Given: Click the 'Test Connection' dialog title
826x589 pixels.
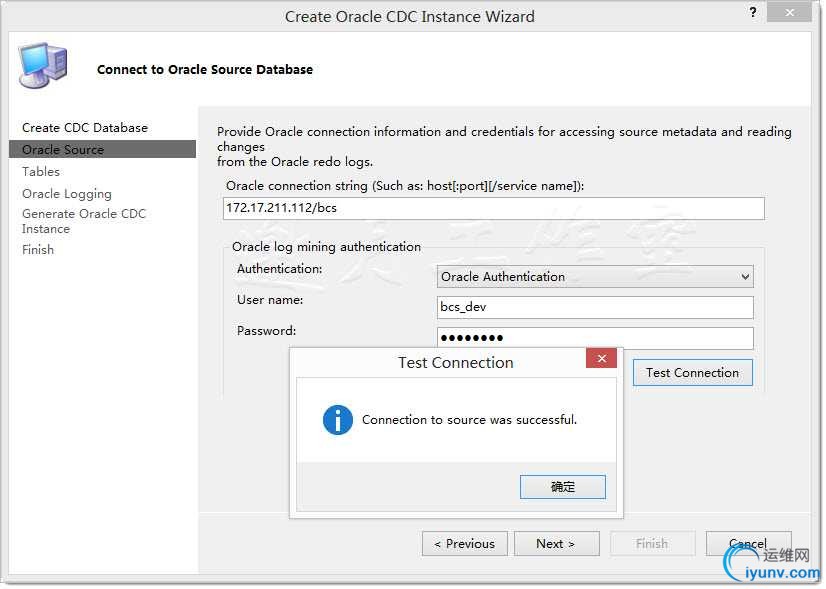Looking at the screenshot, I should (x=456, y=362).
